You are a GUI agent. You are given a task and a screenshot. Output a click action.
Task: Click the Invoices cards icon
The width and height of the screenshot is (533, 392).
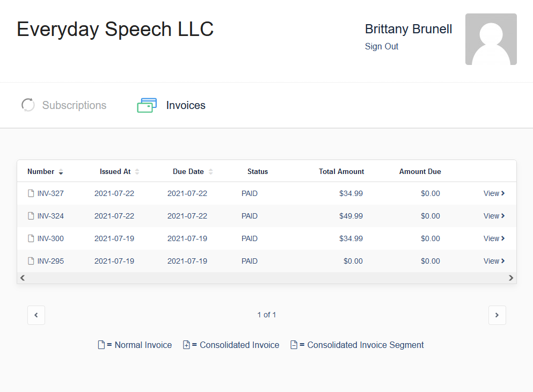[x=147, y=105]
